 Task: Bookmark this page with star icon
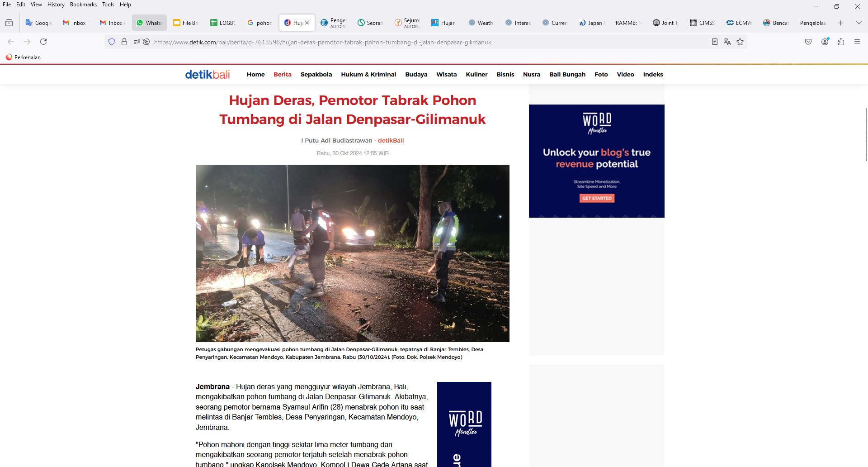[740, 42]
